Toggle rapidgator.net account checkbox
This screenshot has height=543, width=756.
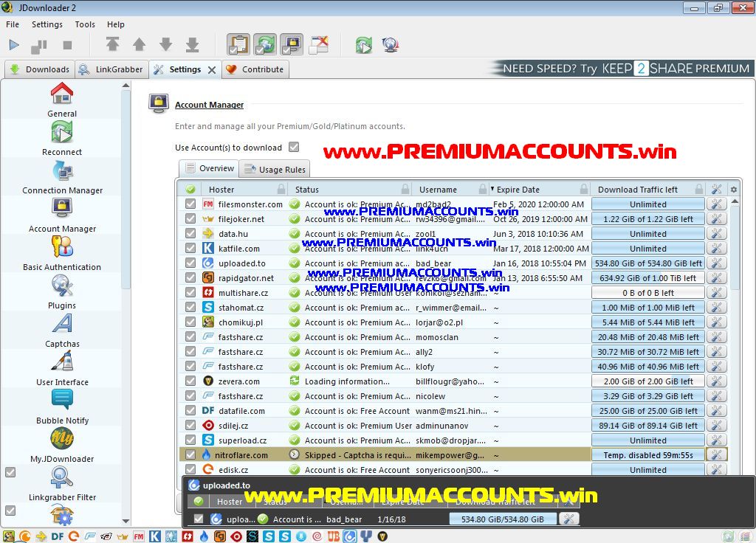tap(190, 277)
